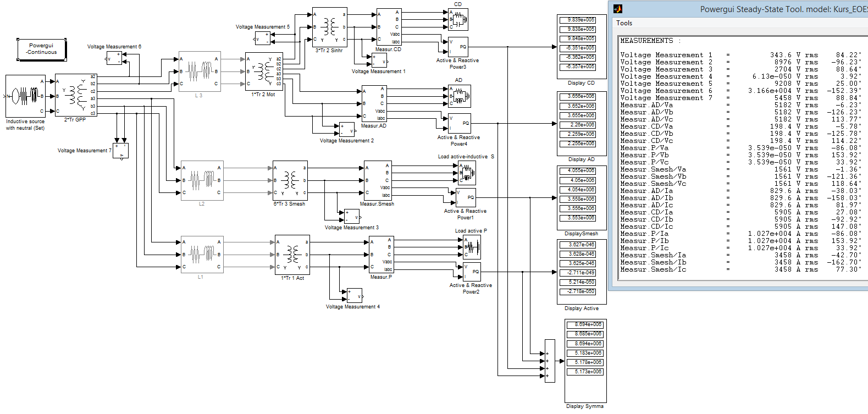
Task: Select the 2*Tr GPP transformer block
Action: click(x=76, y=95)
